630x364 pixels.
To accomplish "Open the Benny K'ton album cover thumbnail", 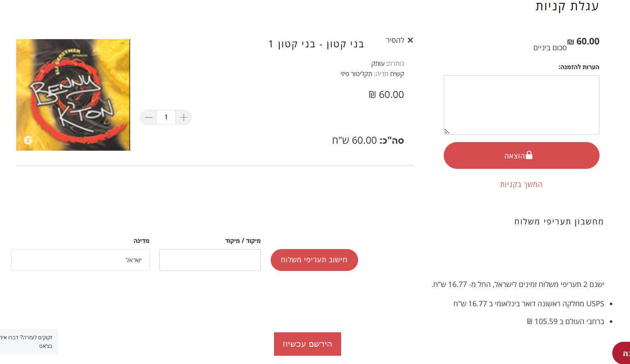I will [73, 95].
